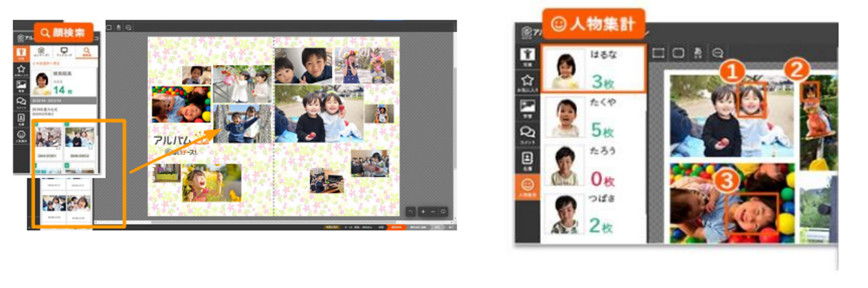
Task: Click the 14枚 search result count
Action: (x=63, y=90)
